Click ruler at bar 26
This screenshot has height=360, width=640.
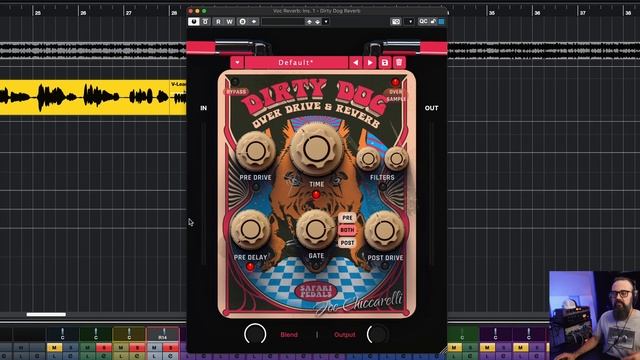83,13
